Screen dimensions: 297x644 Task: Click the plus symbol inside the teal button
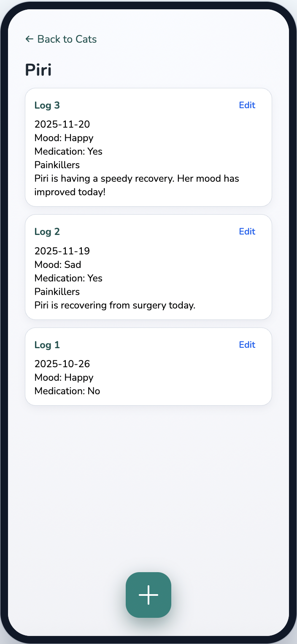click(148, 595)
